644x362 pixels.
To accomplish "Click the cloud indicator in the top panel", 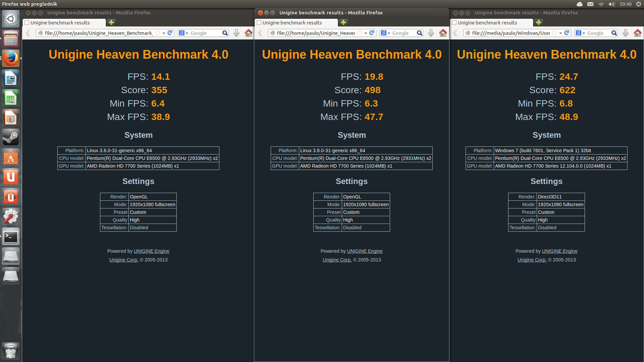I will tap(580, 4).
